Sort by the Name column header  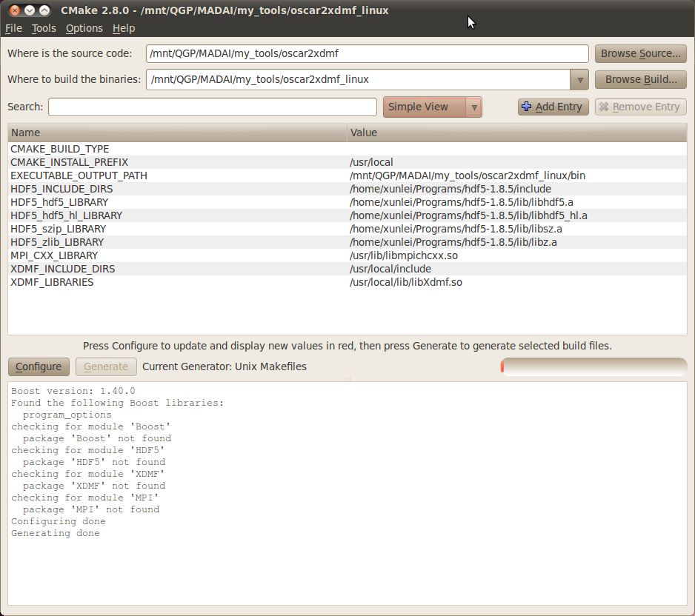[177, 133]
